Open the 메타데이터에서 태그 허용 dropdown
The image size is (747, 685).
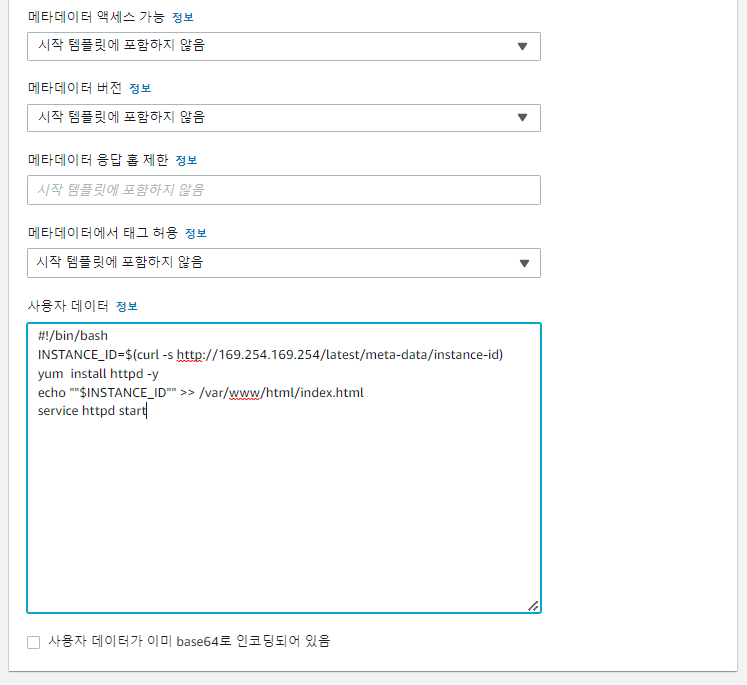284,262
